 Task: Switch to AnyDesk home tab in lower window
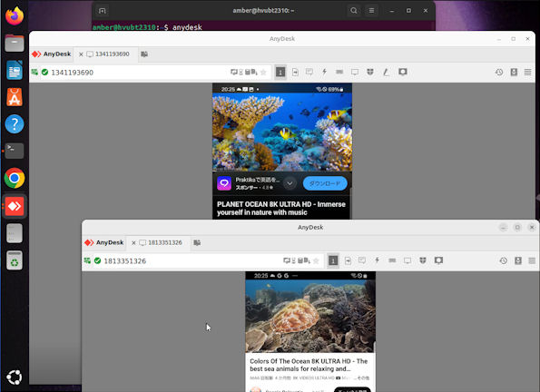tap(104, 242)
